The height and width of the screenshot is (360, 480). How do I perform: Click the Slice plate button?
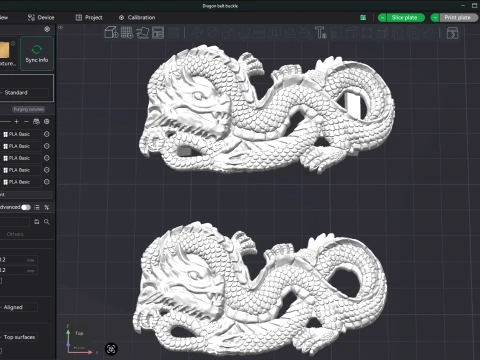pos(406,18)
